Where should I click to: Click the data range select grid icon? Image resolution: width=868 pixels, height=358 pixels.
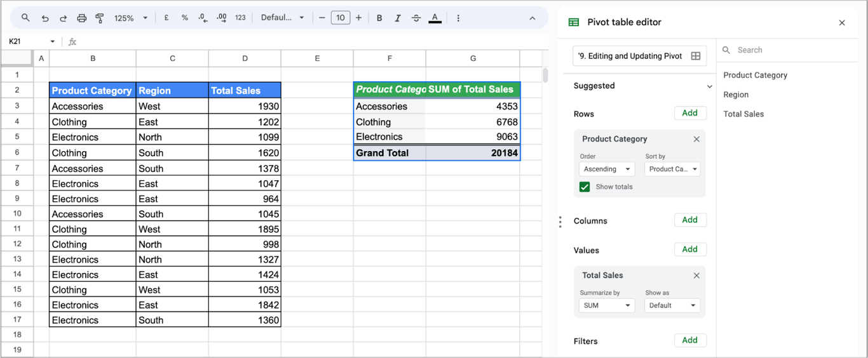(696, 56)
